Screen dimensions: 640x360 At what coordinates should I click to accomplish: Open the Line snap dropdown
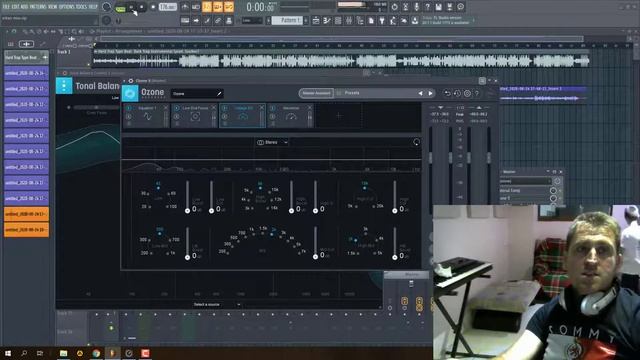click(x=252, y=20)
